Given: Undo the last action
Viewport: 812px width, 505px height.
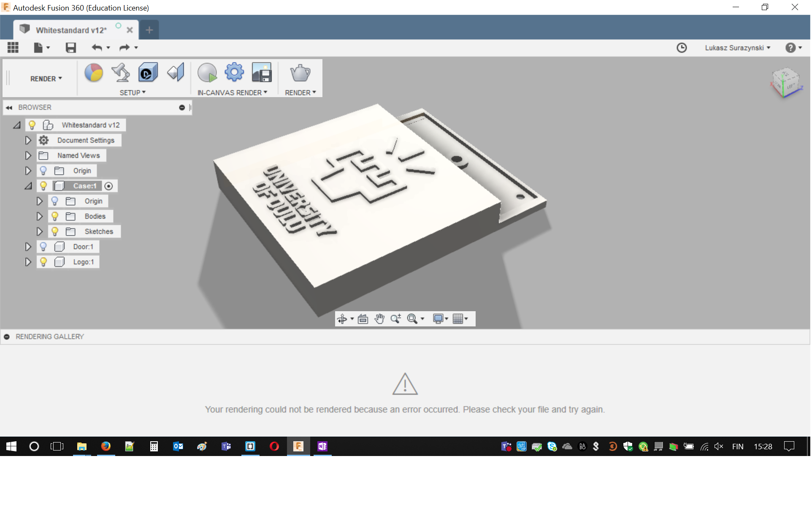Looking at the screenshot, I should (97, 48).
